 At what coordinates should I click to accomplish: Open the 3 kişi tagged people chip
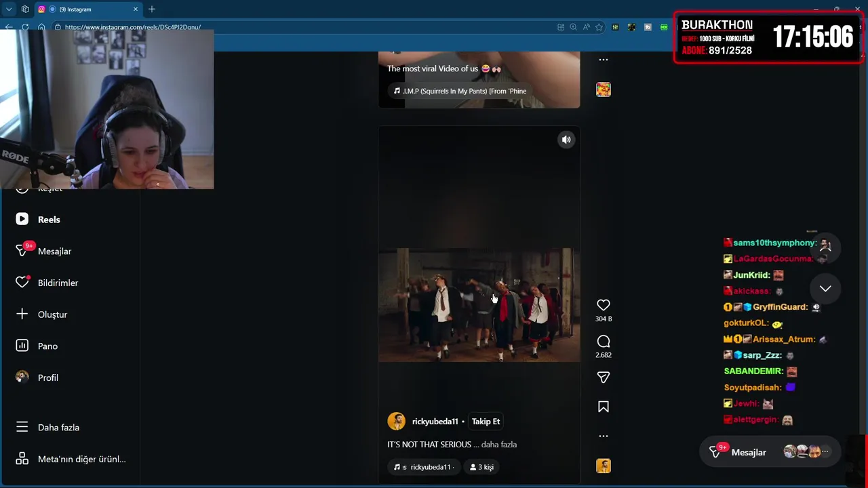[x=481, y=467]
